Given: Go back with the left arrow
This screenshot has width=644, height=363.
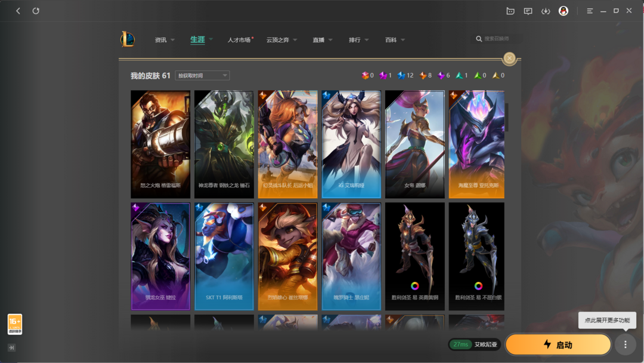Looking at the screenshot, I should point(18,11).
